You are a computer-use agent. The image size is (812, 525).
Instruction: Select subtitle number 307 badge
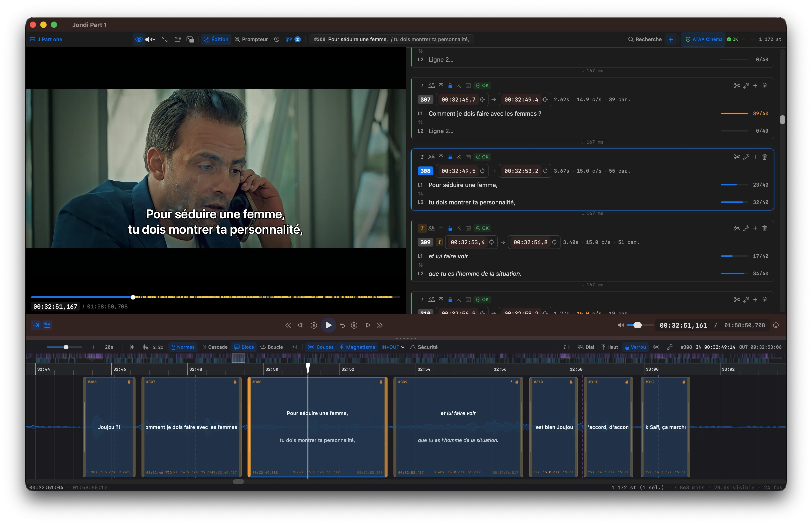click(425, 99)
